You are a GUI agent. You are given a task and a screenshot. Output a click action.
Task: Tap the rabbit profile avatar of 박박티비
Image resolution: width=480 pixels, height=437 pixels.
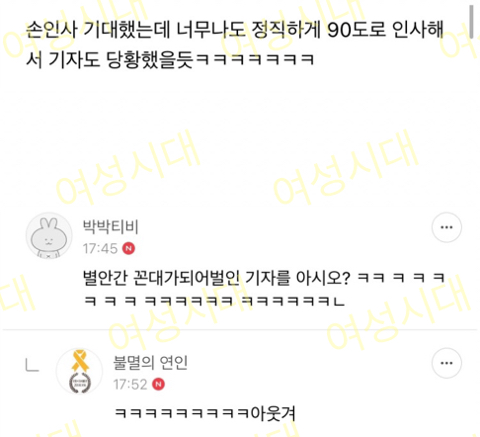(49, 235)
